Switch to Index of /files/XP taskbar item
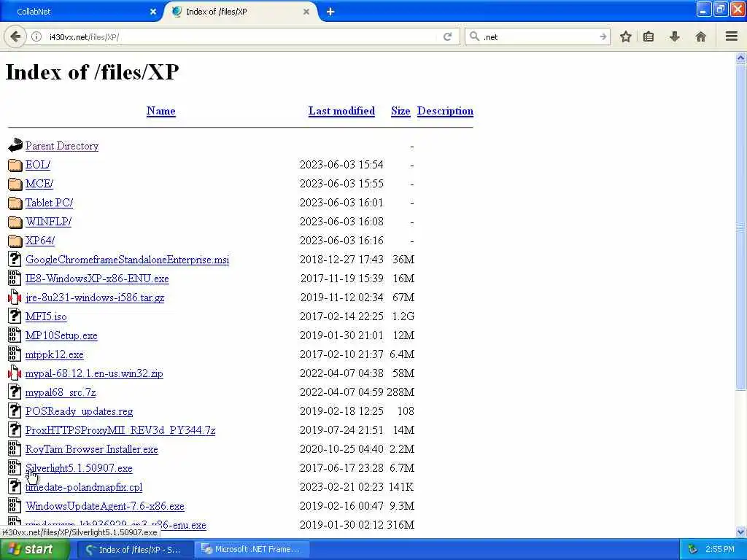Viewport: 747px width, 560px height. pyautogui.click(x=135, y=549)
